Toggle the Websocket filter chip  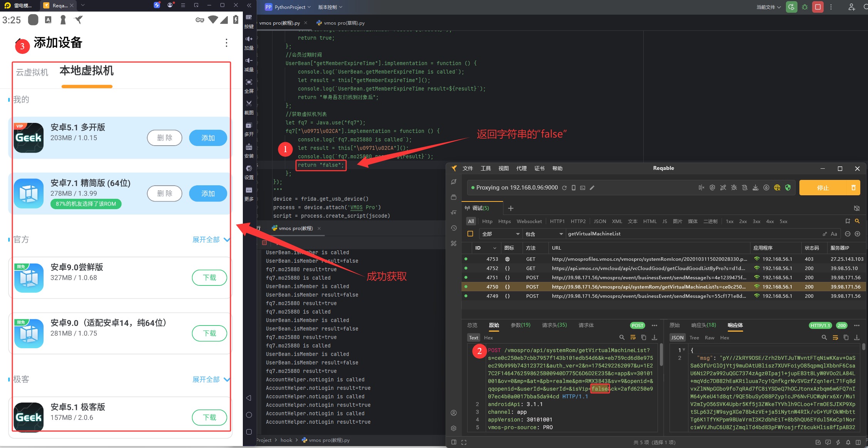[529, 221]
